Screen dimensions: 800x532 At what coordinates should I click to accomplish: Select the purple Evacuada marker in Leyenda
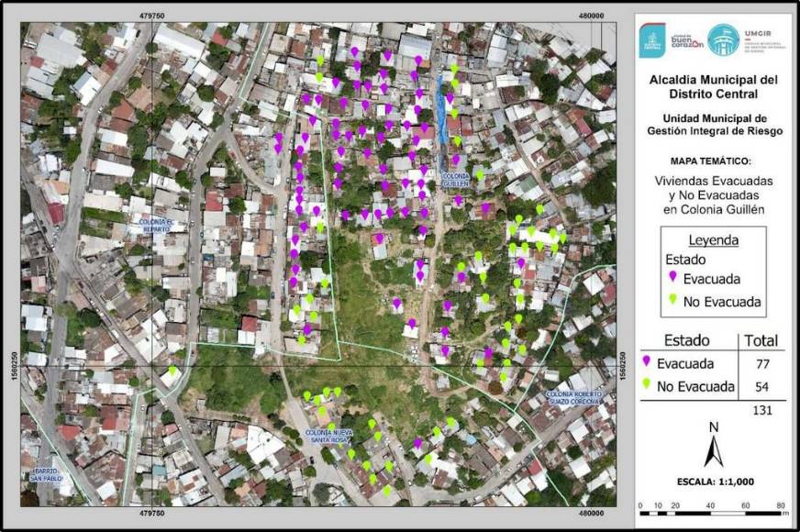(672, 277)
